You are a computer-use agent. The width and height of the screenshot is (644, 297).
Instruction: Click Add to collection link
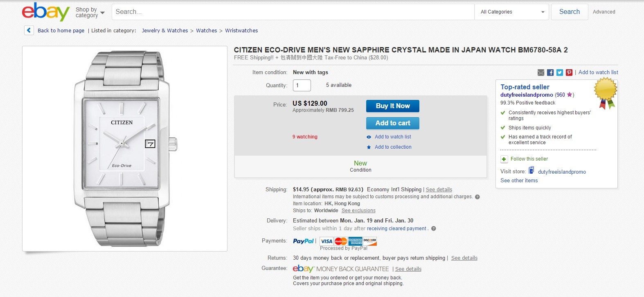pos(393,147)
